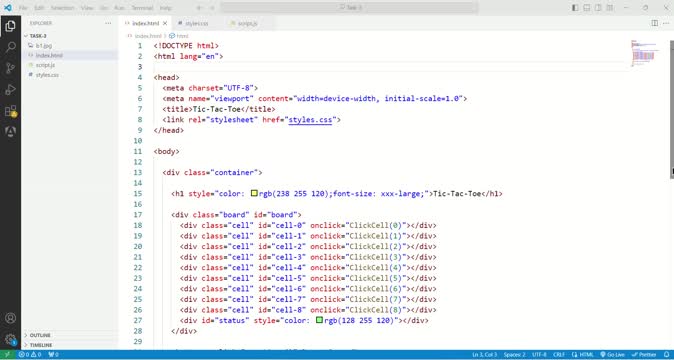
Task: Open script.js in the explorer
Action: click(45, 65)
